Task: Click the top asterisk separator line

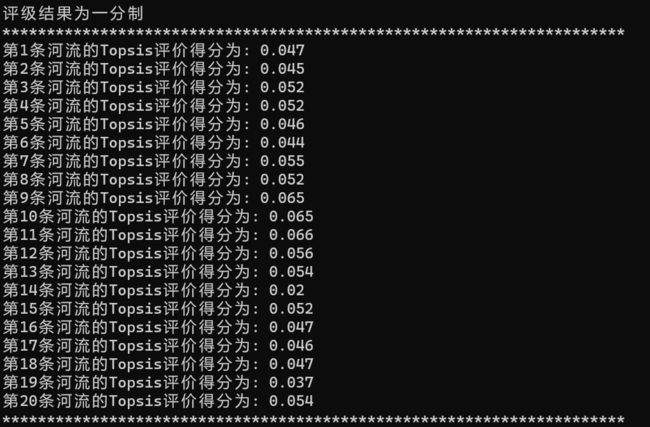Action: (313, 33)
